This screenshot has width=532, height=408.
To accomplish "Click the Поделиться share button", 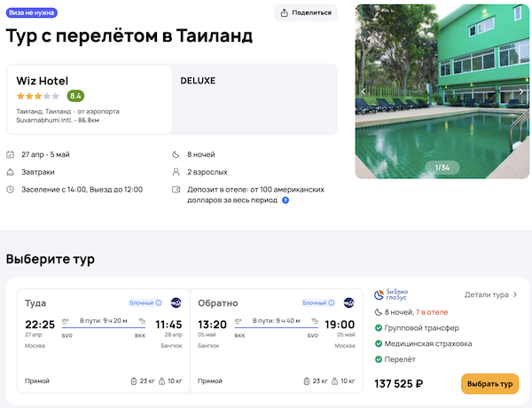I will (307, 12).
